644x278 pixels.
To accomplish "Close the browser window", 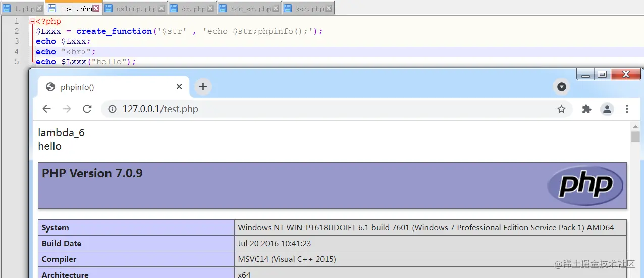I will [x=626, y=75].
